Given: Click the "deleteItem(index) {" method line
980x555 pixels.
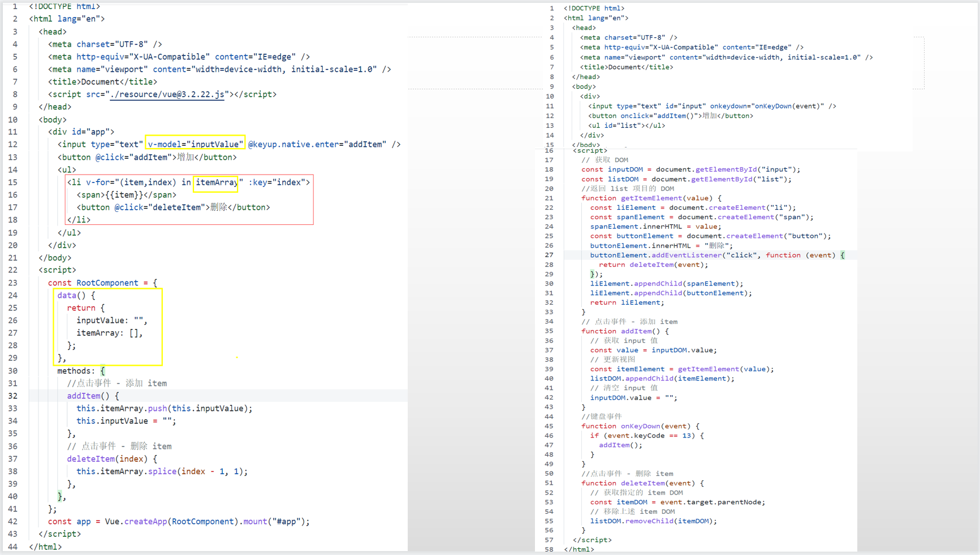Looking at the screenshot, I should pos(112,459).
